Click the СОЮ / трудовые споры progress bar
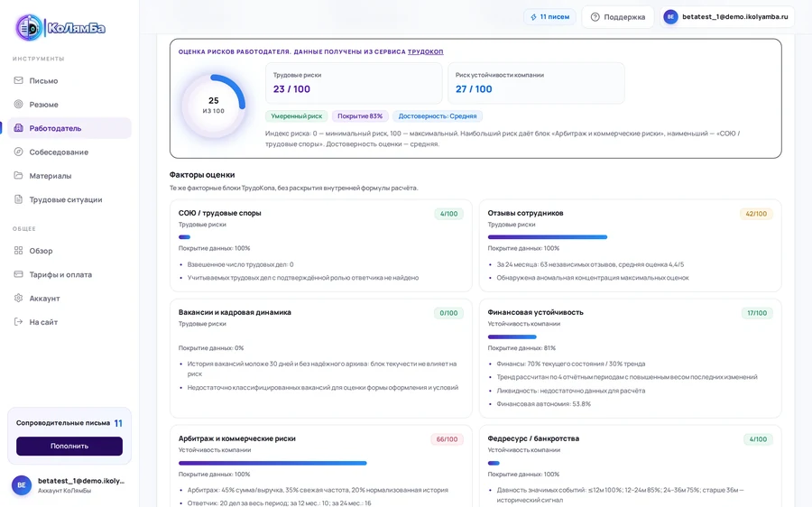The height and width of the screenshot is (507, 812). click(184, 237)
